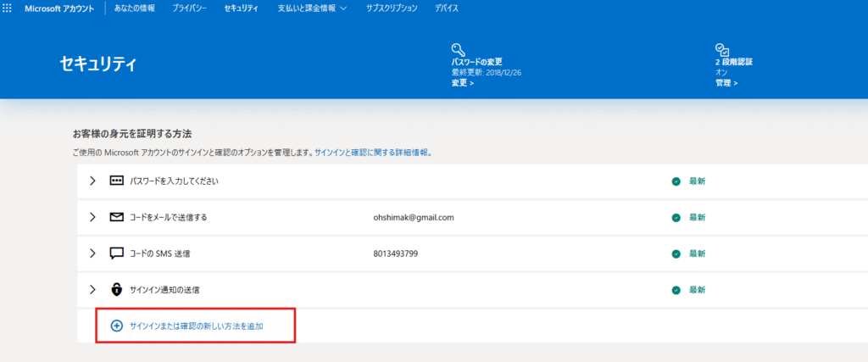This screenshot has width=868, height=362.
Task: Click the コードをメールで送信する label
Action: (169, 218)
